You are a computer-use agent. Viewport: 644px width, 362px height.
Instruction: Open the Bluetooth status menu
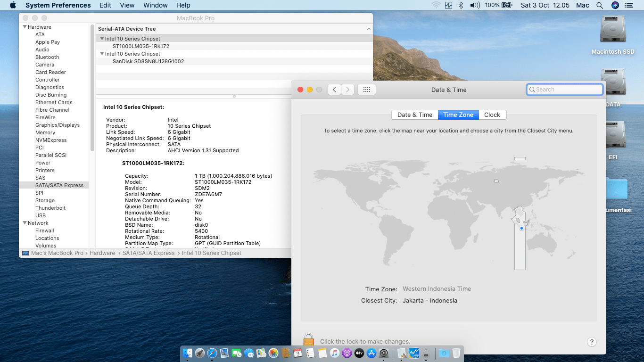(x=461, y=5)
